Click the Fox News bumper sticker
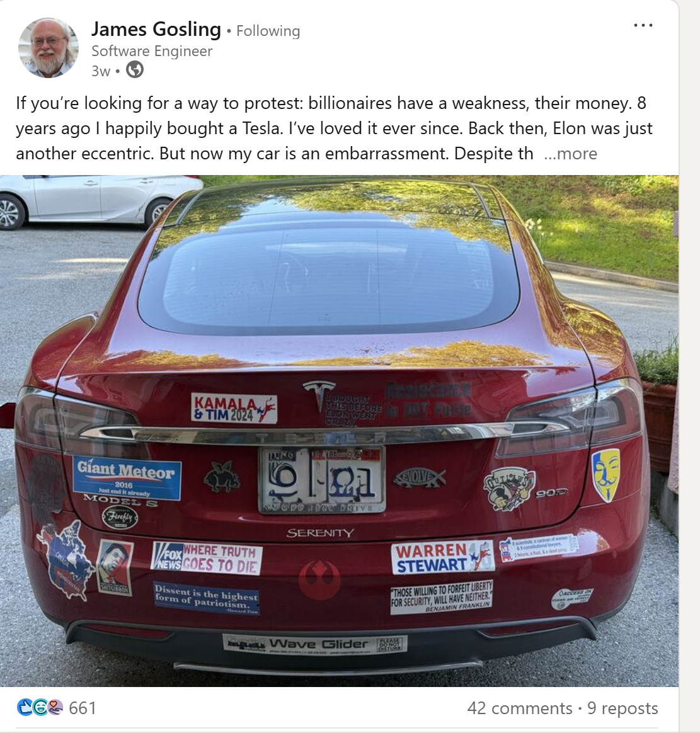The height and width of the screenshot is (733, 700). click(206, 558)
